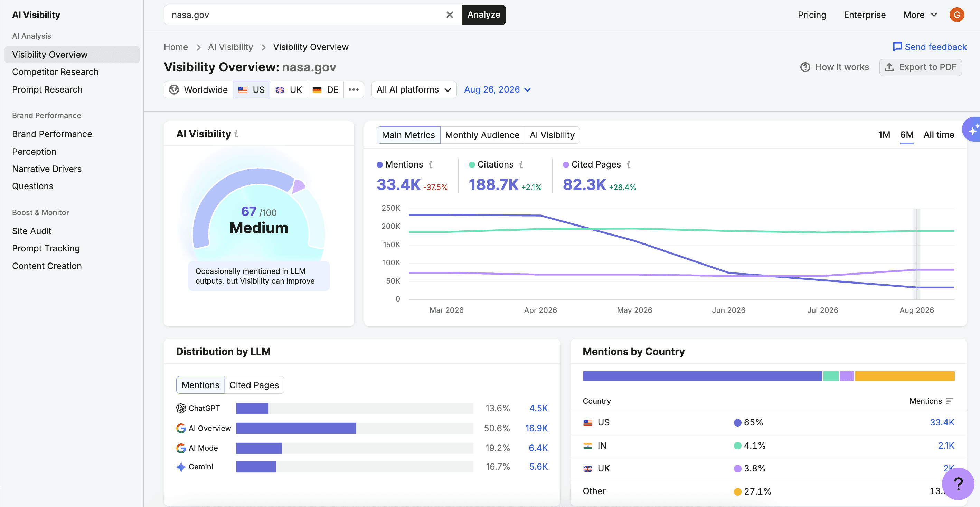Image resolution: width=980 pixels, height=507 pixels.
Task: Click US flag in country table
Action: pyautogui.click(x=587, y=423)
